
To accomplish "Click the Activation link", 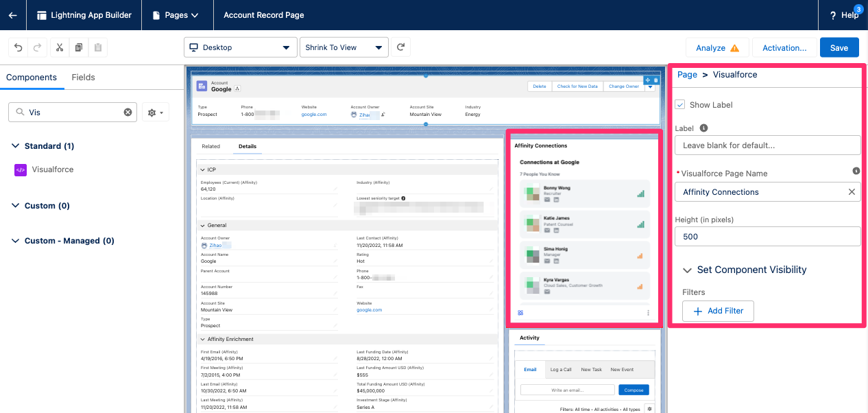I will tap(786, 47).
